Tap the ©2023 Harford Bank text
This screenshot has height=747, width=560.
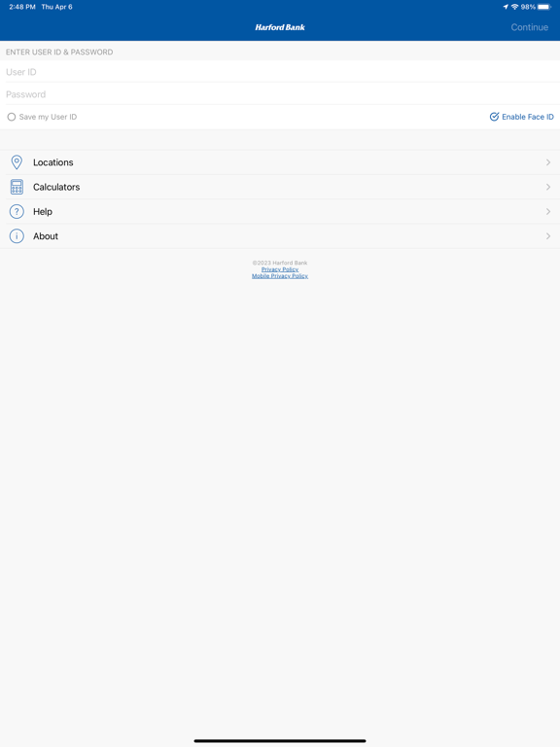tap(280, 263)
